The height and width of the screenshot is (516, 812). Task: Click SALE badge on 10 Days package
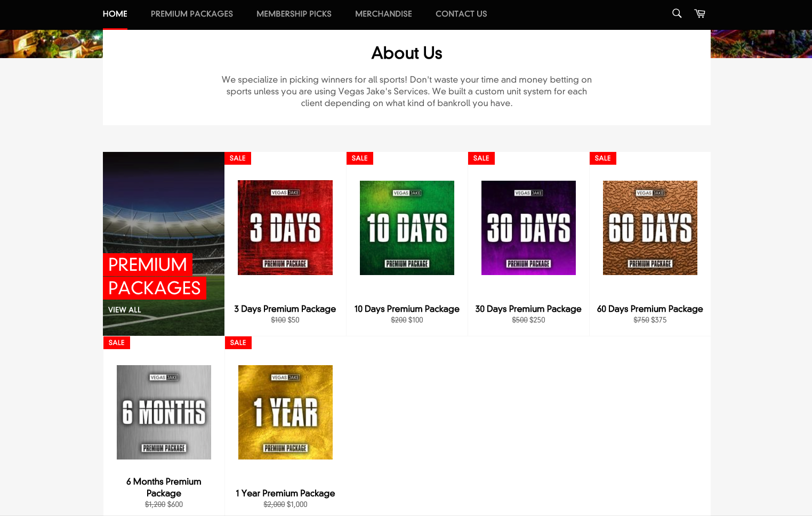[x=360, y=158]
